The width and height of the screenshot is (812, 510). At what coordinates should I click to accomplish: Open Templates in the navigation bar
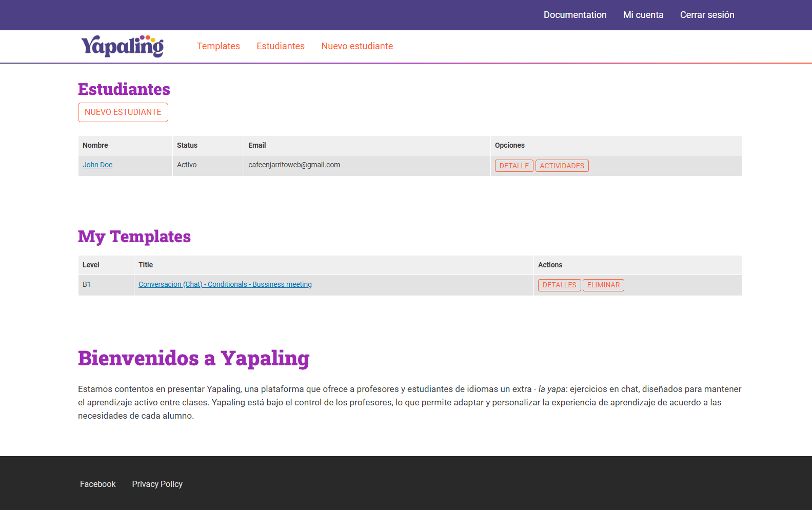[x=219, y=46]
